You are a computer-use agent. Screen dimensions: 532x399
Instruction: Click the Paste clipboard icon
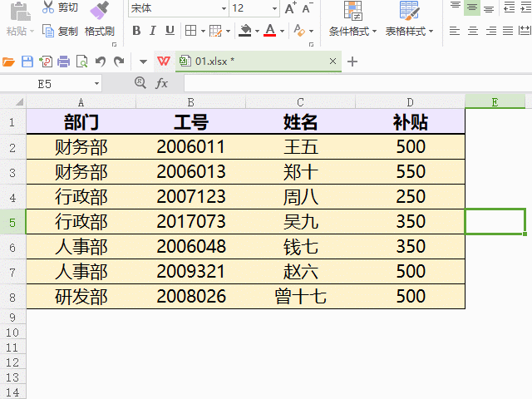coord(20,11)
